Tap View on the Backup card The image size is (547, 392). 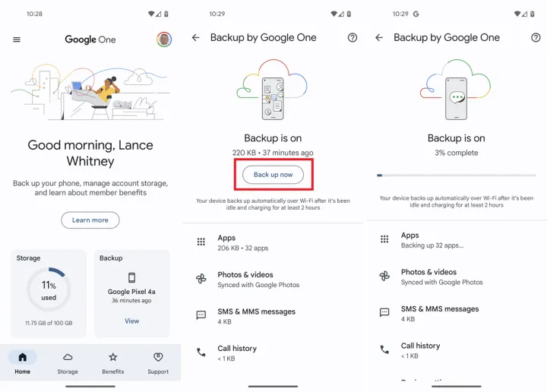pyautogui.click(x=132, y=321)
